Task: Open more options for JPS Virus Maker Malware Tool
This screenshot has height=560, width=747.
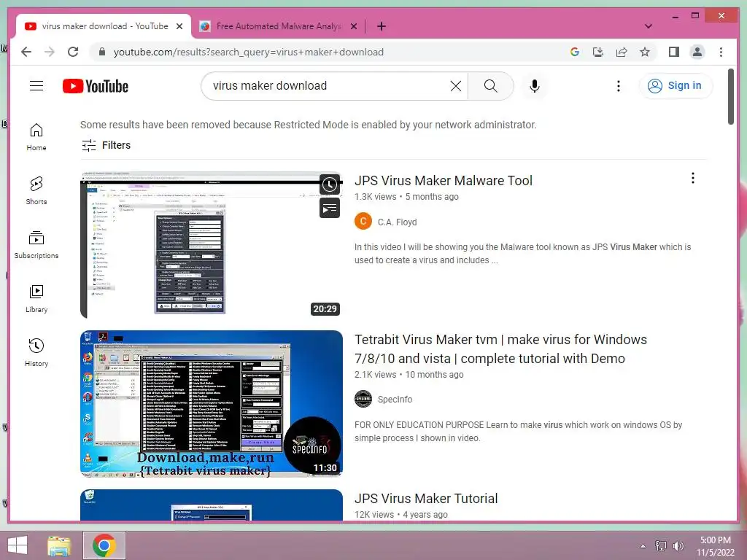Action: click(x=693, y=178)
